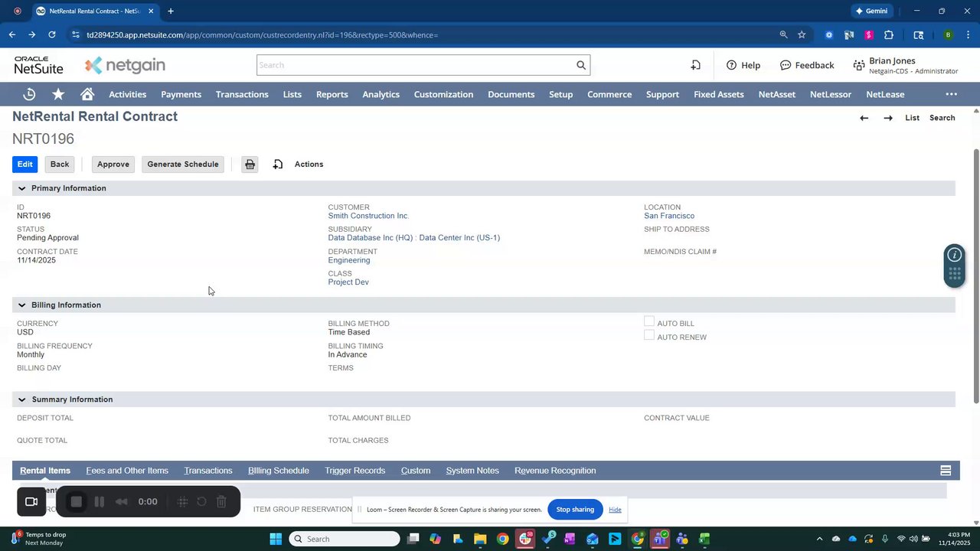Click the new-record icon next to Actions
This screenshot has height=551, width=980.
tap(278, 165)
